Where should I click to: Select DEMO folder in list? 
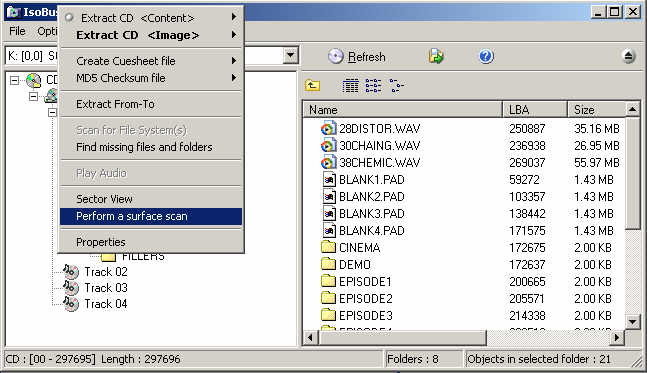pos(354,264)
